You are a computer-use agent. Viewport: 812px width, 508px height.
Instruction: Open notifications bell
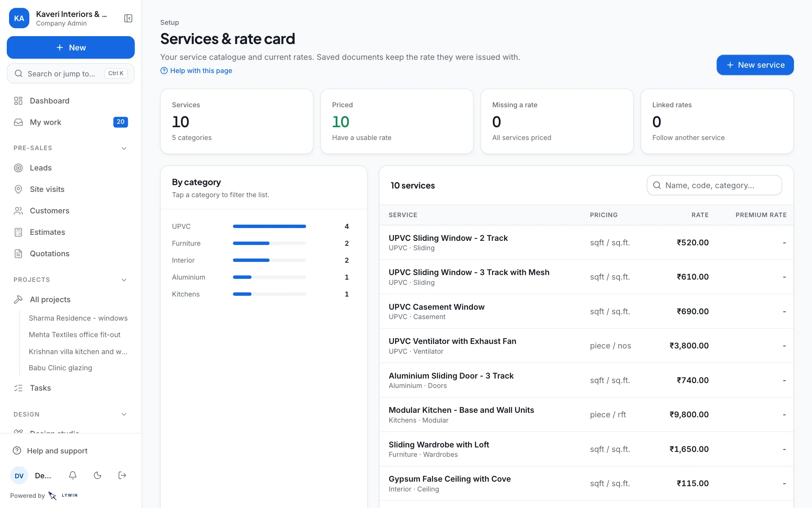pyautogui.click(x=73, y=475)
